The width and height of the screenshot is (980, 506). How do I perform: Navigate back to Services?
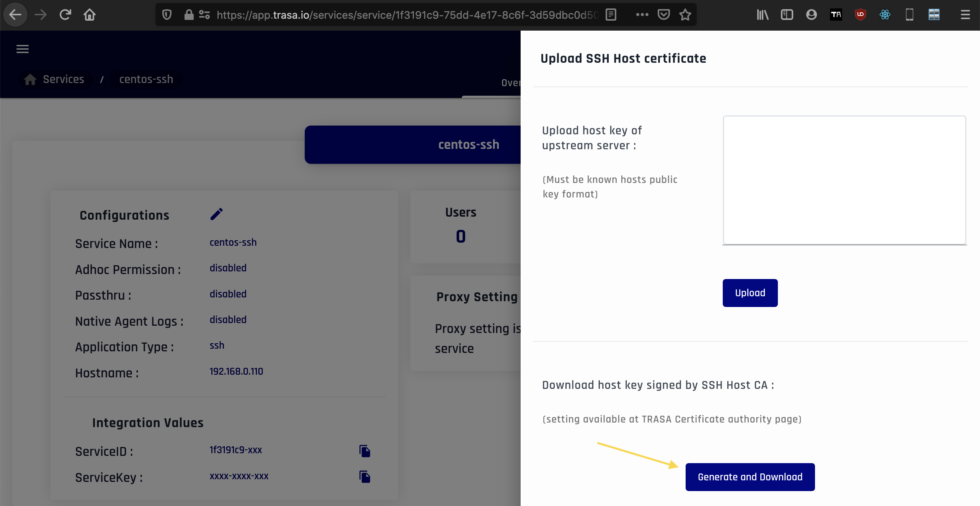click(x=63, y=79)
